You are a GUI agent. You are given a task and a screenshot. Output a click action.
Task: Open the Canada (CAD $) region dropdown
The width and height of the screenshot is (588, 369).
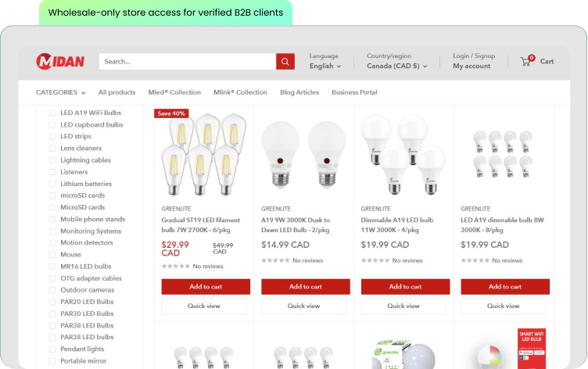pos(396,66)
